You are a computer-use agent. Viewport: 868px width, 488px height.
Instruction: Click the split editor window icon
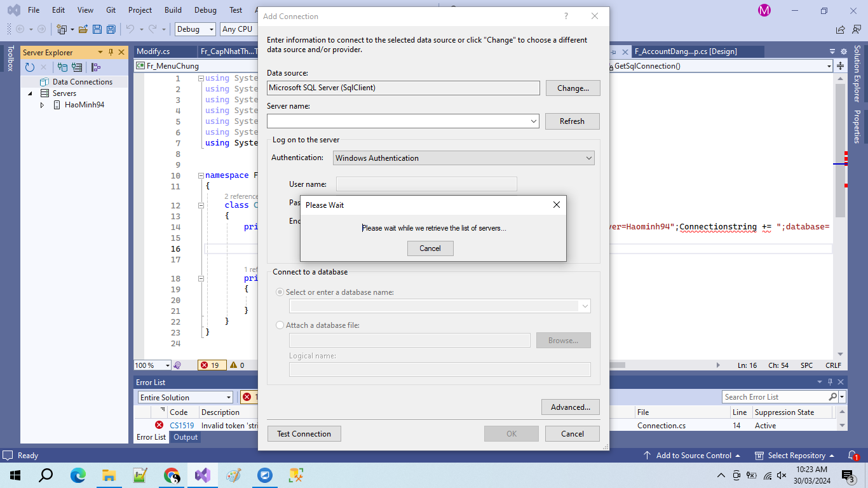pyautogui.click(x=840, y=66)
